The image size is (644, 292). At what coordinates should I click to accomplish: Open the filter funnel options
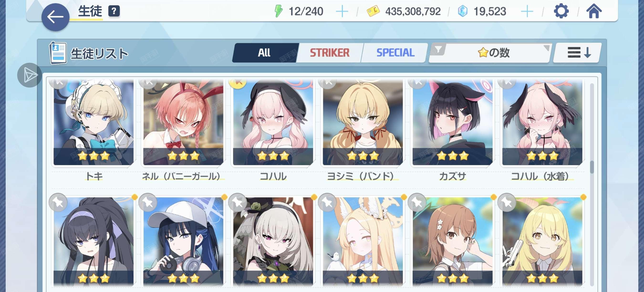[x=438, y=49]
